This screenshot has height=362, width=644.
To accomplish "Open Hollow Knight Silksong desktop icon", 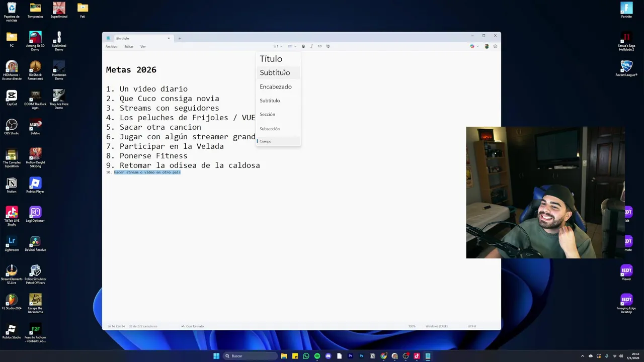I will click(35, 158).
